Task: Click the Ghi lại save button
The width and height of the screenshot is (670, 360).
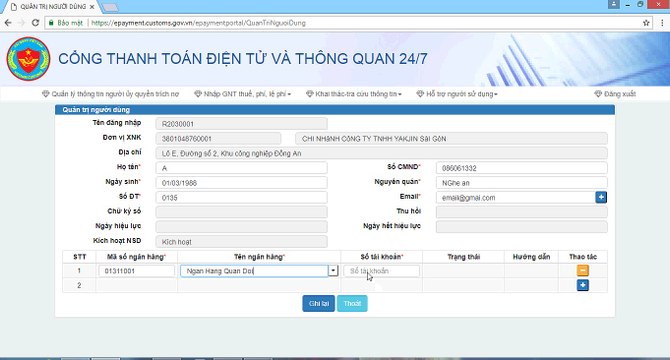Action: pos(319,304)
